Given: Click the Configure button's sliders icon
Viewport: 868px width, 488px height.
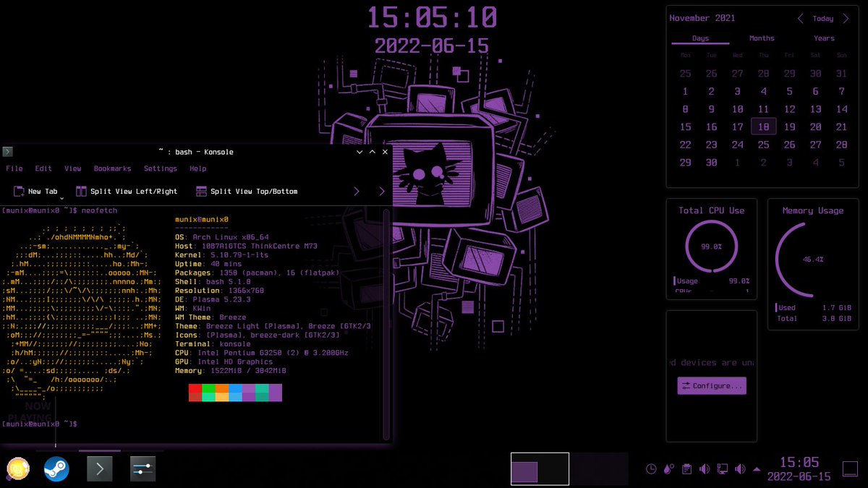Looking at the screenshot, I should point(686,386).
